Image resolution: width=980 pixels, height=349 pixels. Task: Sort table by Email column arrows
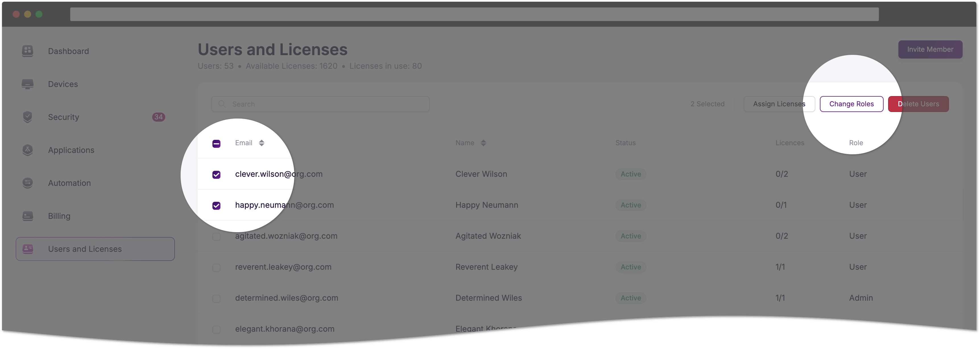coord(261,143)
